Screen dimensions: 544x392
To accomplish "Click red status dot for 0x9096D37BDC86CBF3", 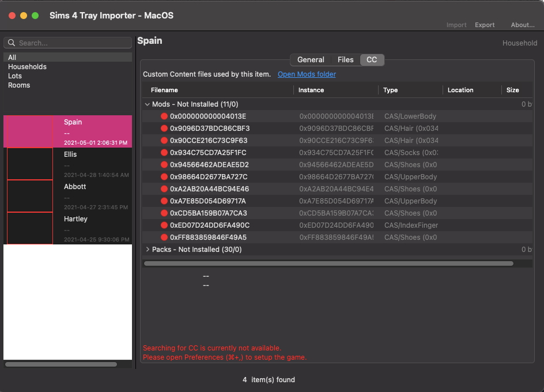I will pyautogui.click(x=164, y=129).
